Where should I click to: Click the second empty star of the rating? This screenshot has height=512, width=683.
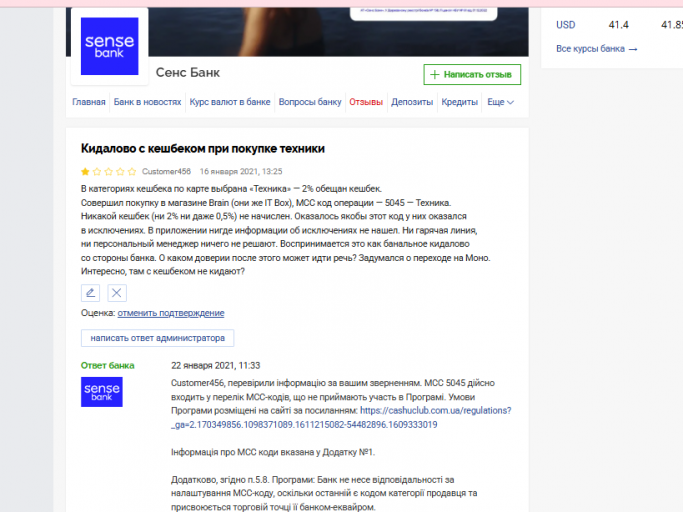[x=97, y=172]
